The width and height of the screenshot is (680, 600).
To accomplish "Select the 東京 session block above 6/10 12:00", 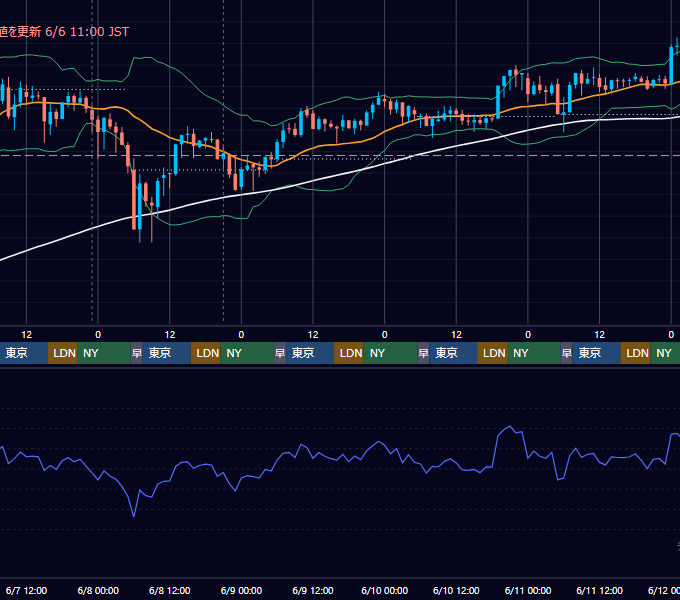I will pos(453,353).
